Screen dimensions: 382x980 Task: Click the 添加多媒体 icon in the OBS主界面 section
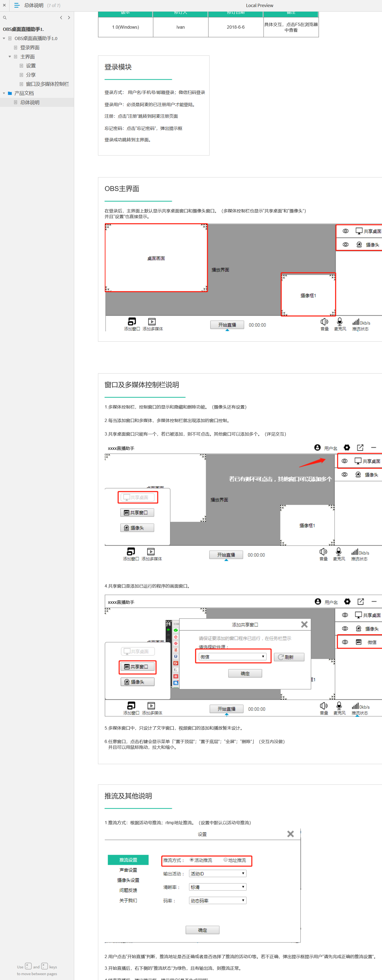[x=152, y=321]
